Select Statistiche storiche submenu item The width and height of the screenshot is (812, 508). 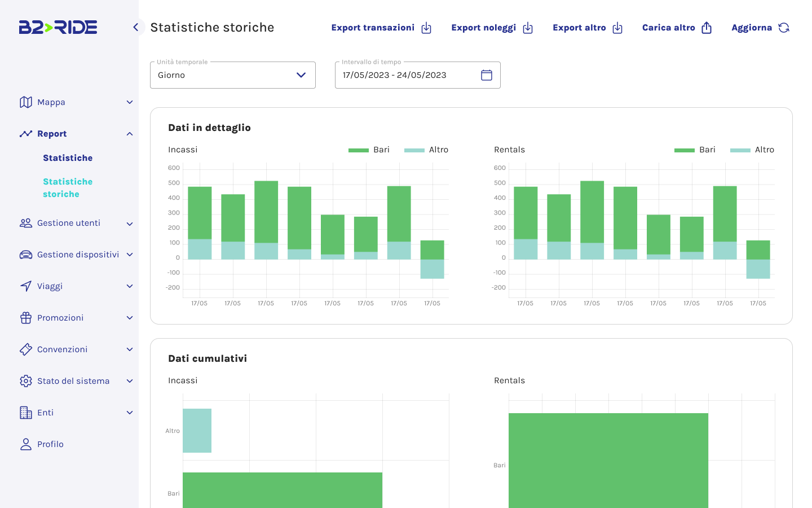[68, 188]
